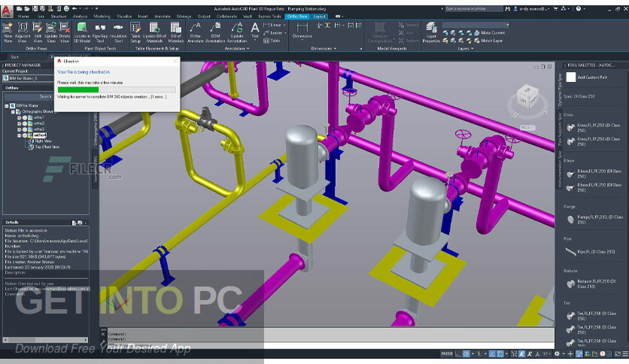Switch to the Modeling ribbon tab
Viewport: 629px width, 364px height.
pos(102,17)
